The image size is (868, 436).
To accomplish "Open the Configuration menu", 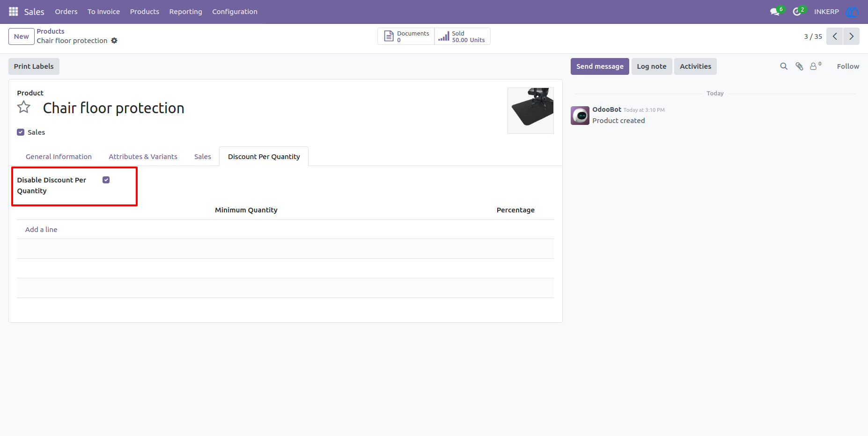I will click(235, 12).
